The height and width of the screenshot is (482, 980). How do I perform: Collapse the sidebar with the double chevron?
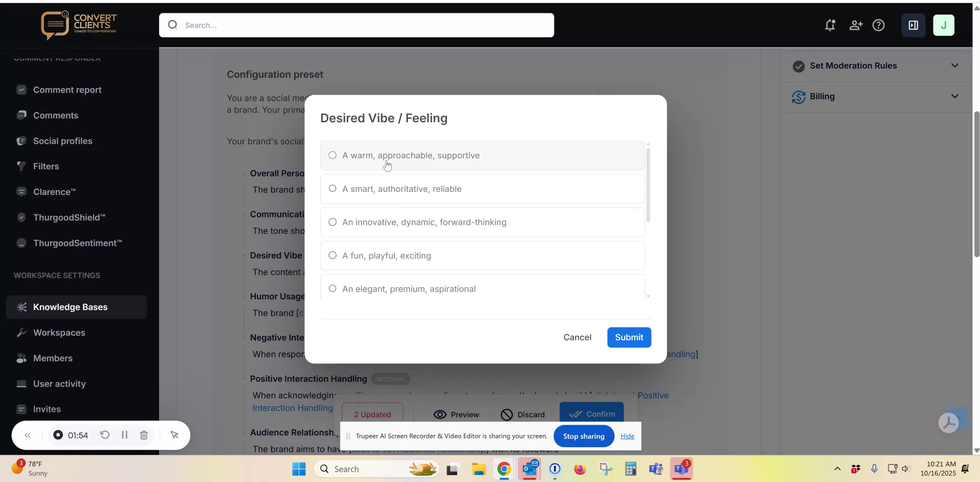28,435
